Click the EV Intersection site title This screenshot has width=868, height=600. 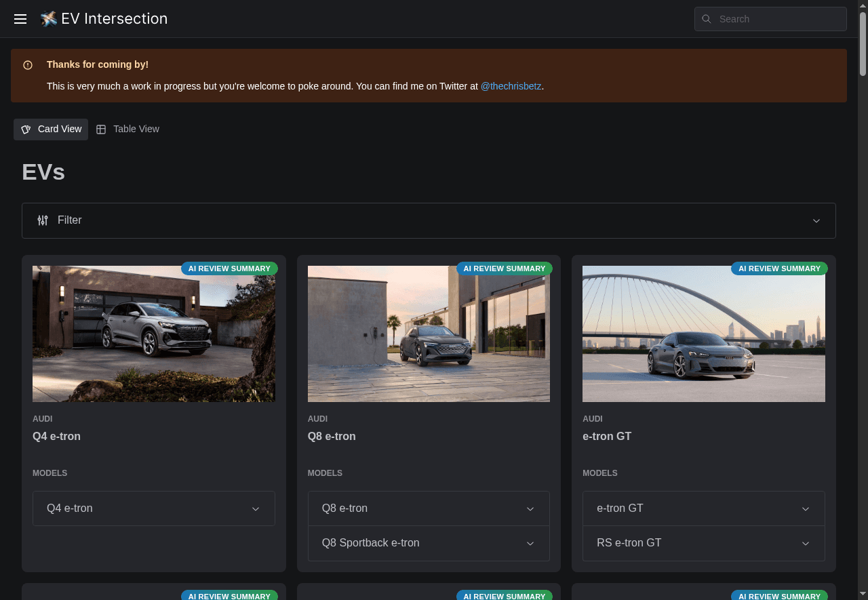[x=114, y=19]
